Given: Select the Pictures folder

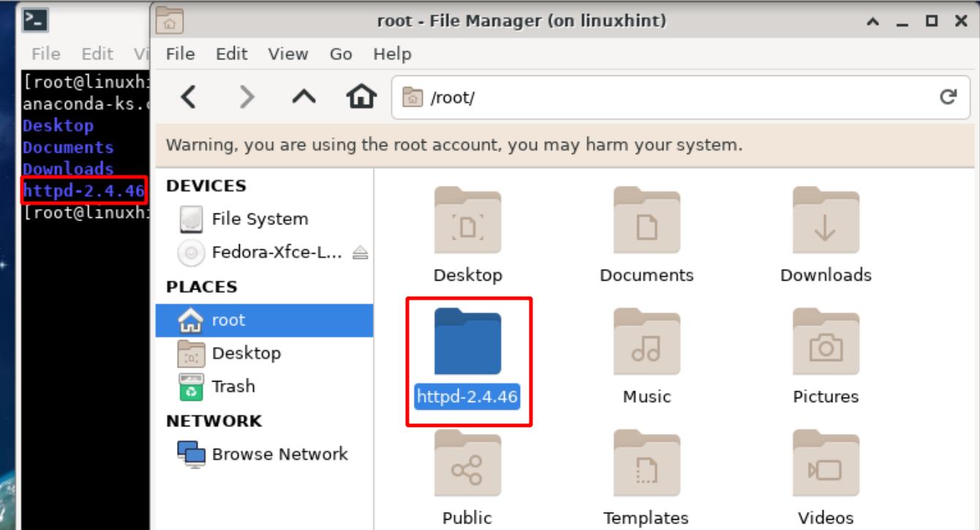Looking at the screenshot, I should [x=825, y=342].
